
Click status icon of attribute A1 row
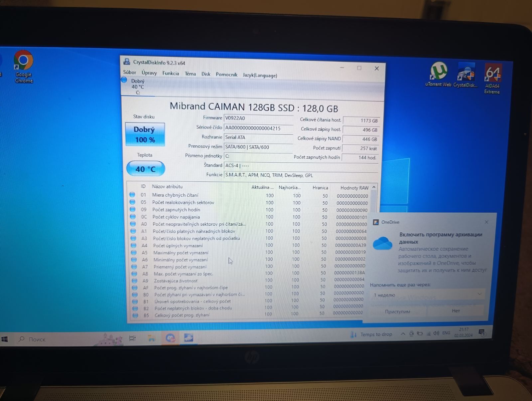point(133,231)
